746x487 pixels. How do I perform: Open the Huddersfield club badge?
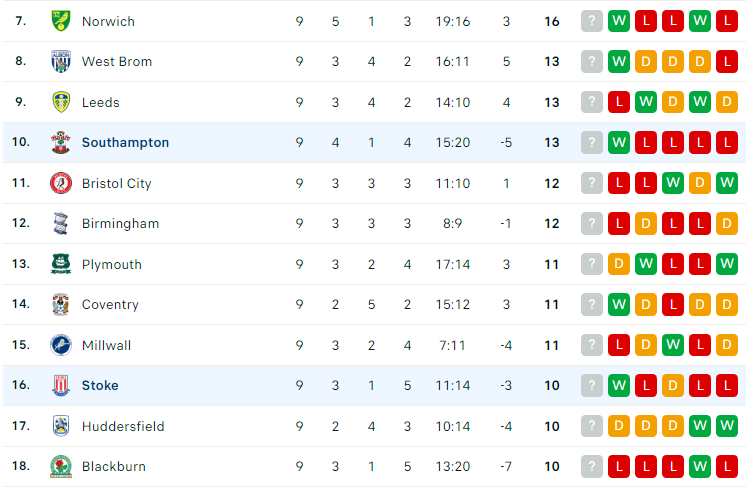pyautogui.click(x=61, y=426)
